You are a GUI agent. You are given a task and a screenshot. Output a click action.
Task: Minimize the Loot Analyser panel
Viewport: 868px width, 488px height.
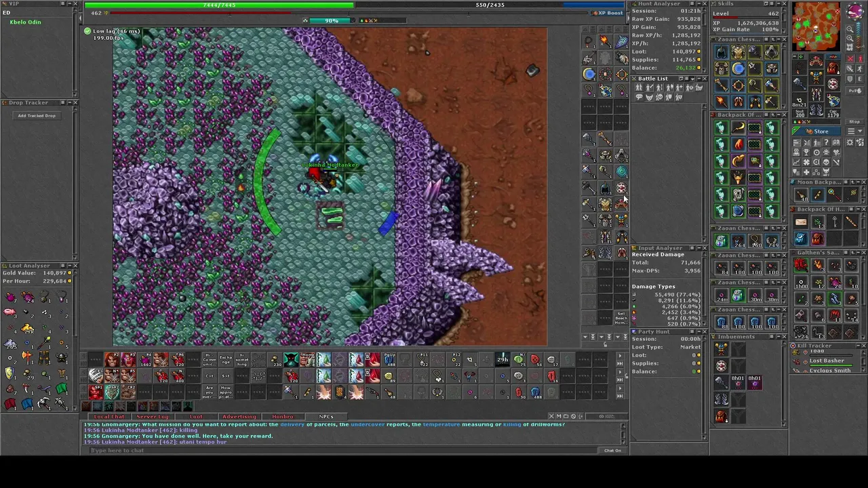pyautogui.click(x=70, y=266)
